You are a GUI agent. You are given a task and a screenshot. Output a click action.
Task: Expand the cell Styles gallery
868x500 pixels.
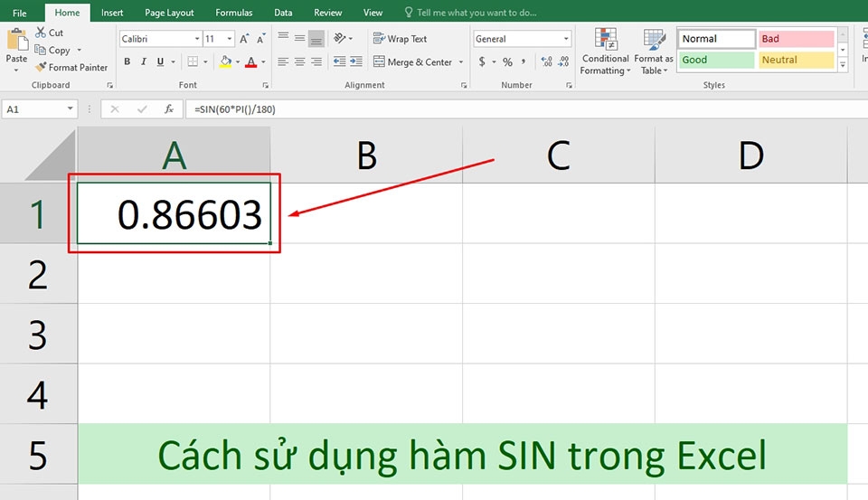click(843, 65)
